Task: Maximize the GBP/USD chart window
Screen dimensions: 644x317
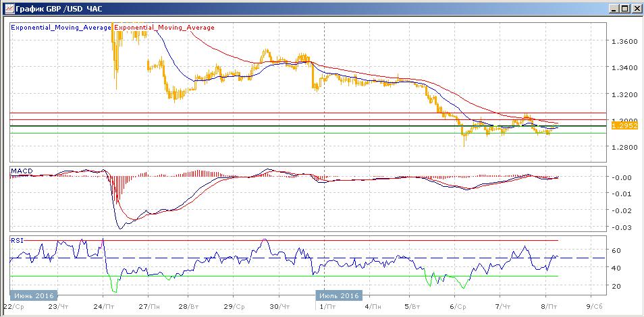Action: pos(624,9)
